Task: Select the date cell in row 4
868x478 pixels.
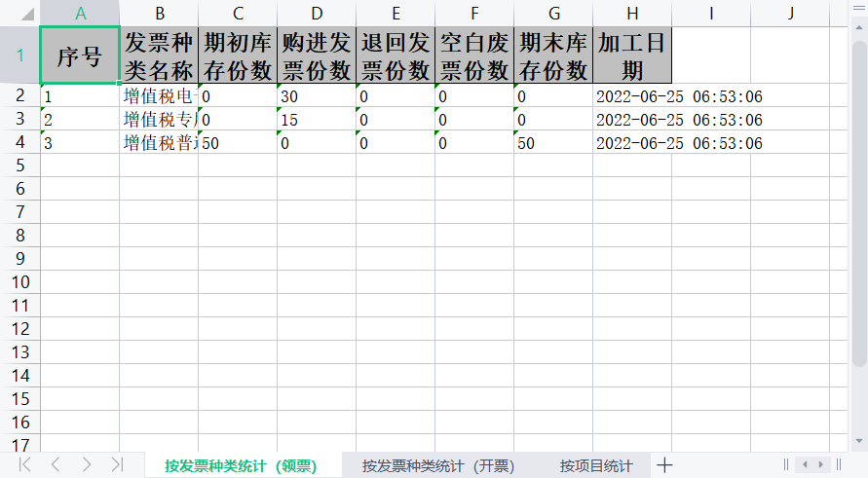Action: [x=632, y=142]
